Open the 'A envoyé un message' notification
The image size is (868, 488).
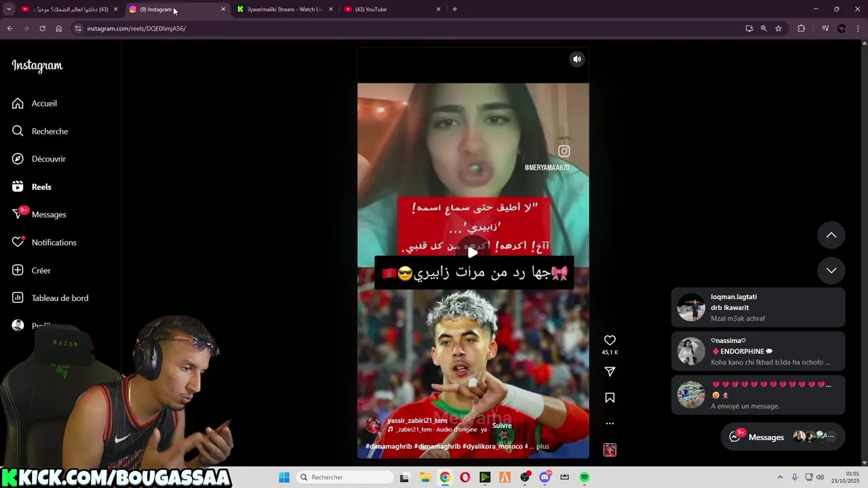pyautogui.click(x=758, y=394)
